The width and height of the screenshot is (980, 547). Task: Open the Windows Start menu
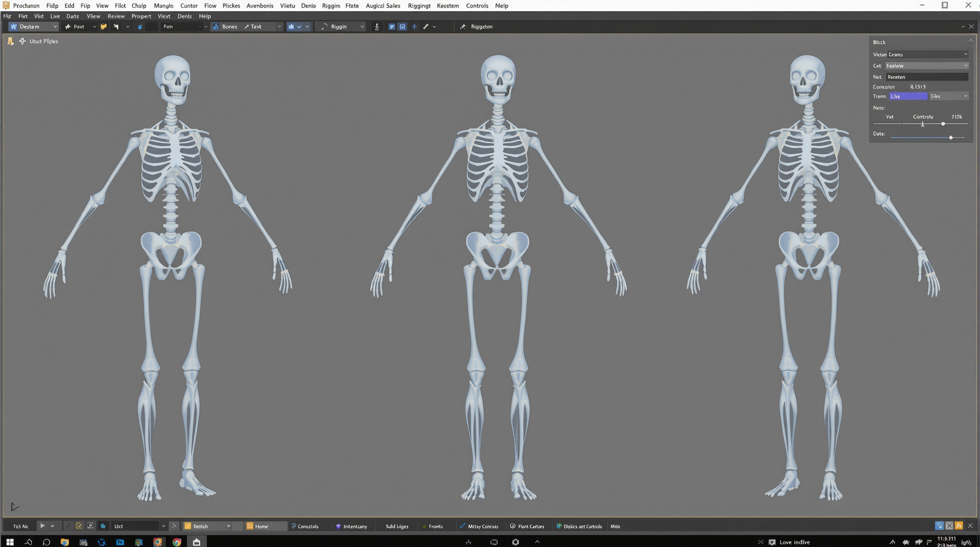(10, 542)
